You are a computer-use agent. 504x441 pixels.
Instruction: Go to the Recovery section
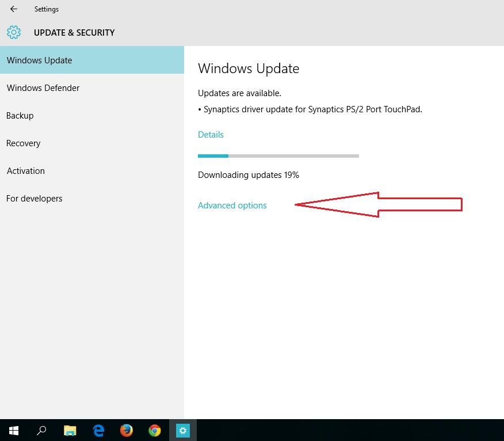pos(24,143)
